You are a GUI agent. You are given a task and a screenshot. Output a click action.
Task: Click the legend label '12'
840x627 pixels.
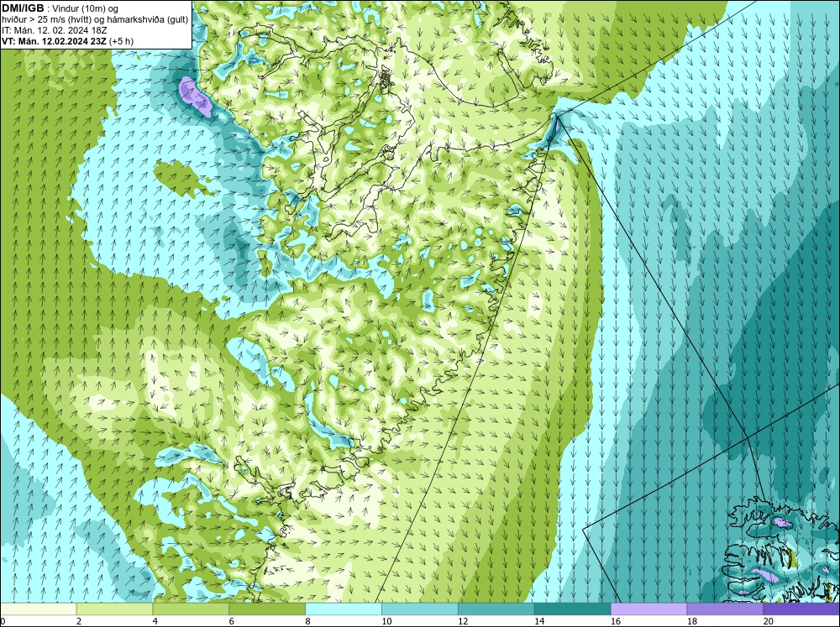pos(463,621)
